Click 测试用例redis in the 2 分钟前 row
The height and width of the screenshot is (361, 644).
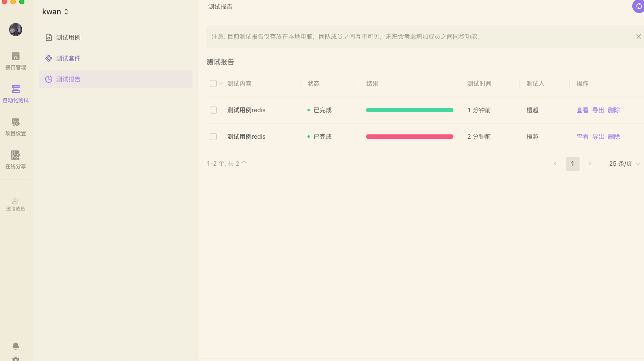coord(246,137)
